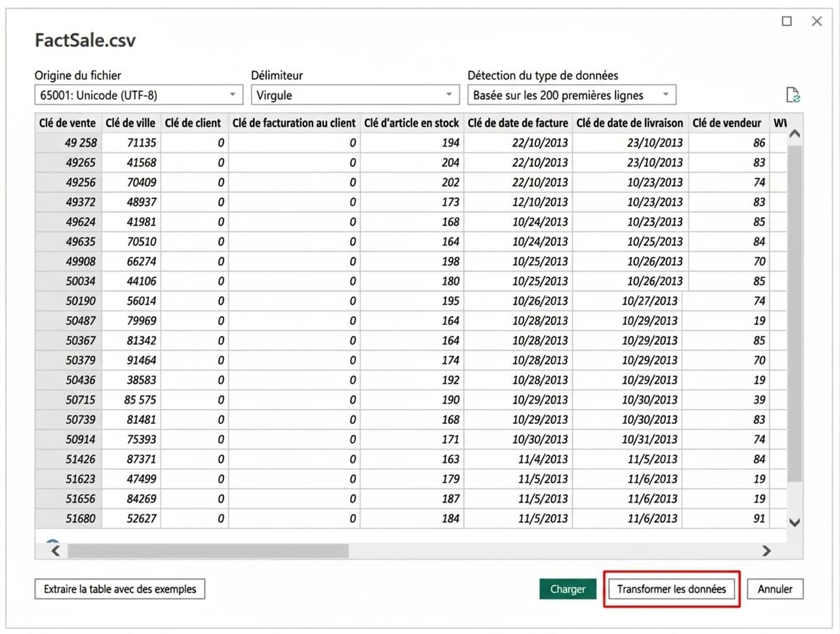Image resolution: width=840 pixels, height=634 pixels.
Task: Click Extraire la table avec des exemples
Action: (120, 589)
